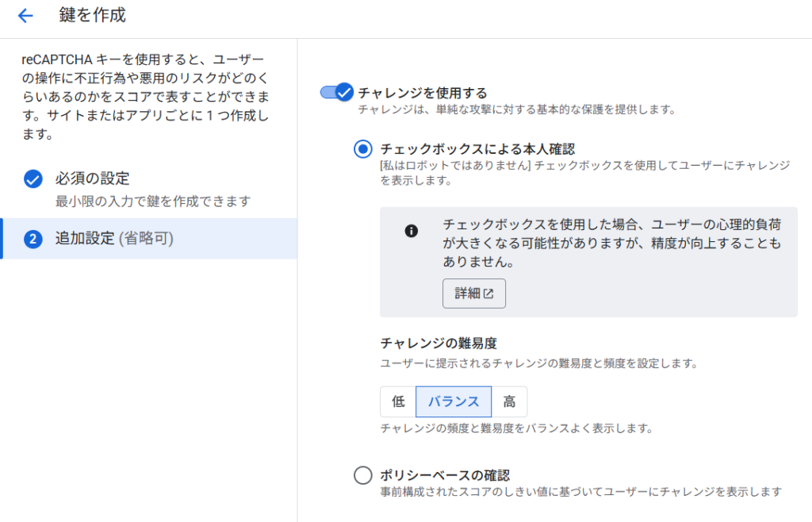Toggle the チャレンジを使用する switch
This screenshot has height=522, width=812.
pyautogui.click(x=336, y=93)
